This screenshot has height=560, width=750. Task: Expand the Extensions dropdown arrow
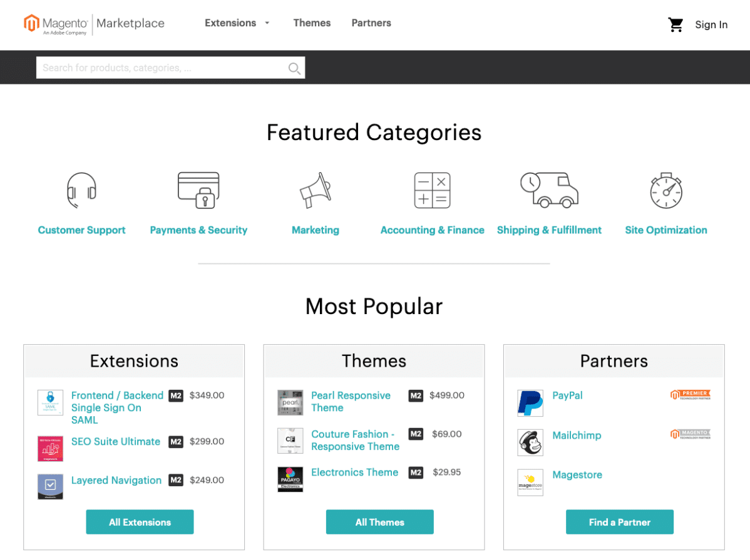(267, 23)
